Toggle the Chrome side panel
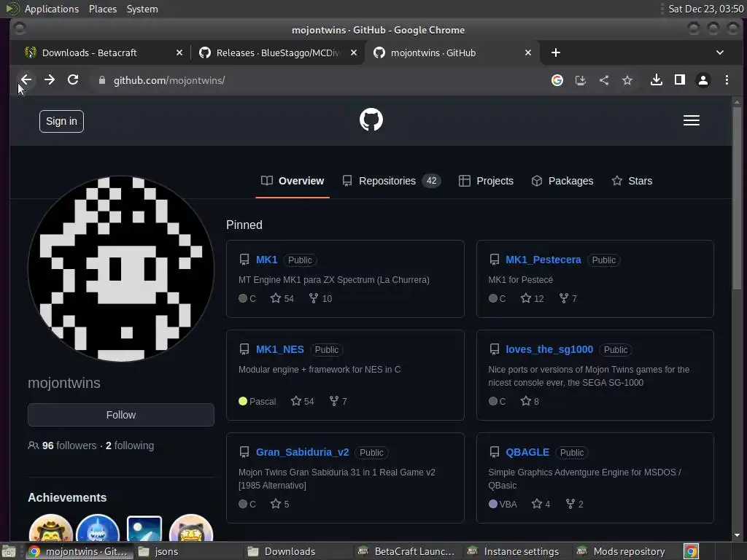747x560 pixels. 680,80
